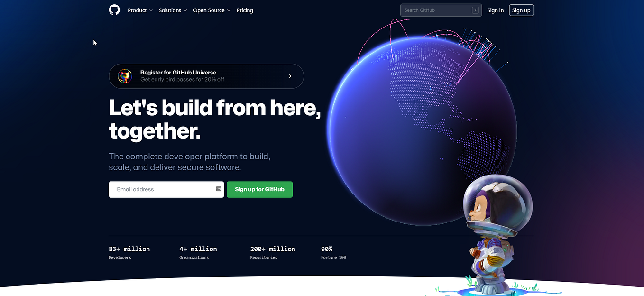Screen dimensions: 644x296
Task: Click the 90% Fortune 100 statistic
Action: coord(333,252)
